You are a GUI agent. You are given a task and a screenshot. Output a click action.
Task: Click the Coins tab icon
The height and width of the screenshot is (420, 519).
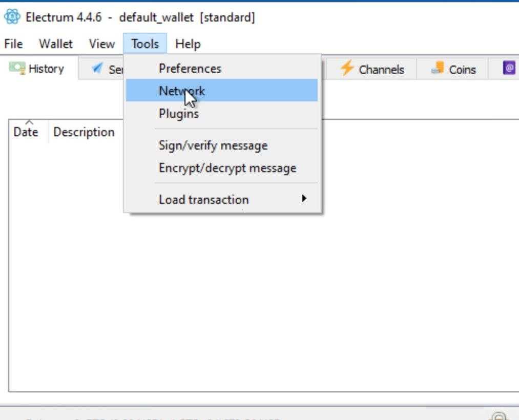click(x=438, y=68)
